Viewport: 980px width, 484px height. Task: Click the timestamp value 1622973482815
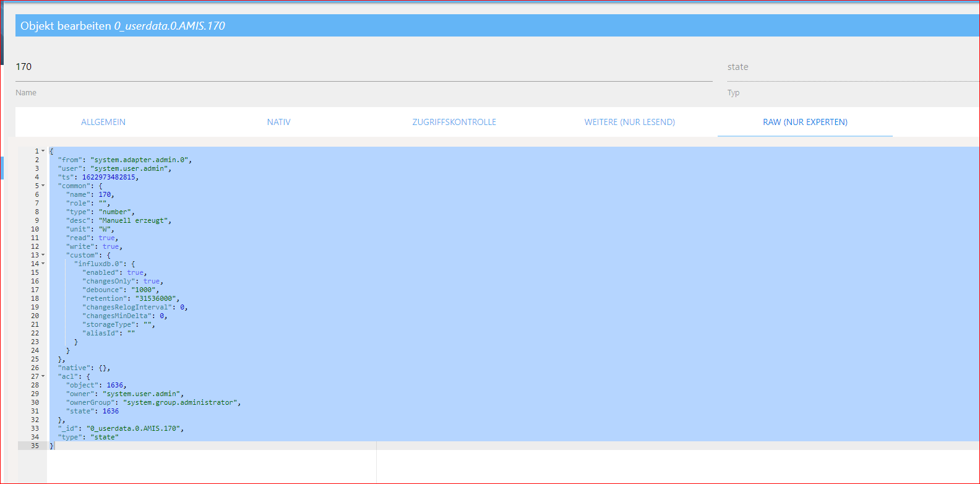(108, 177)
